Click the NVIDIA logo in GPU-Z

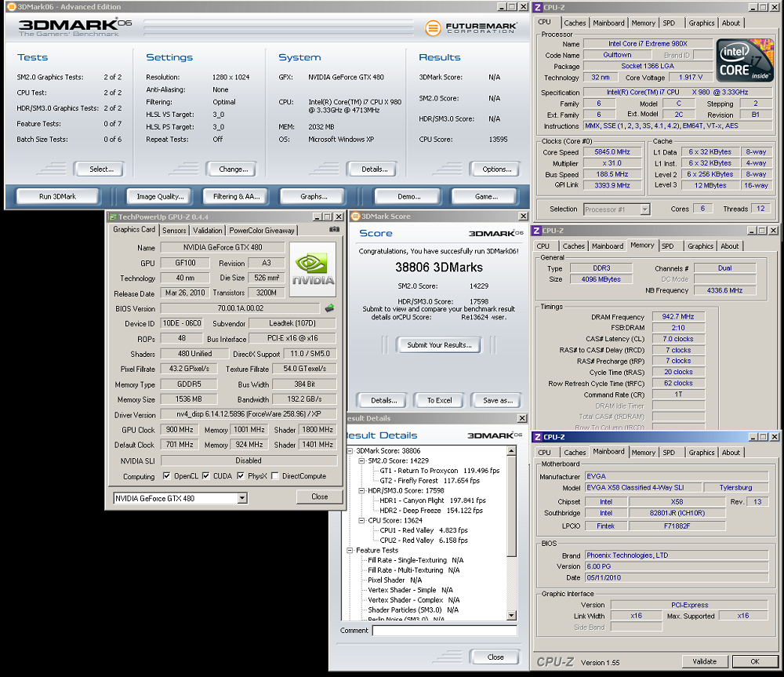tap(313, 269)
